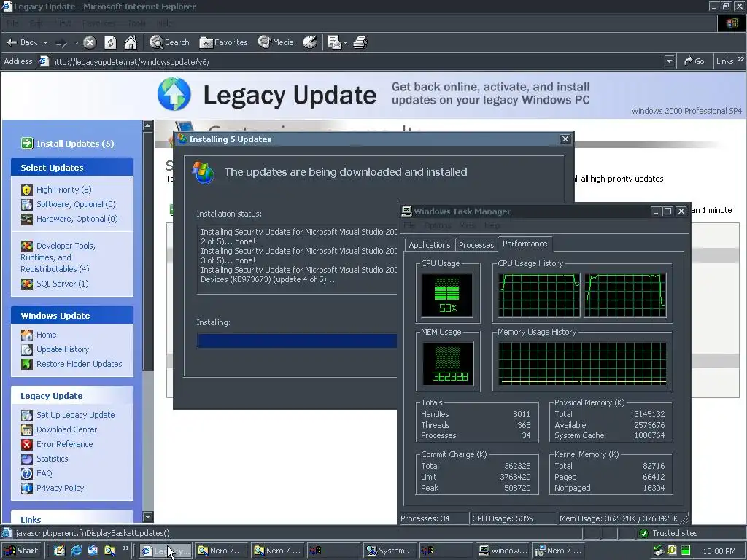Click the address bar URL field
The image size is (747, 560).
(352, 61)
